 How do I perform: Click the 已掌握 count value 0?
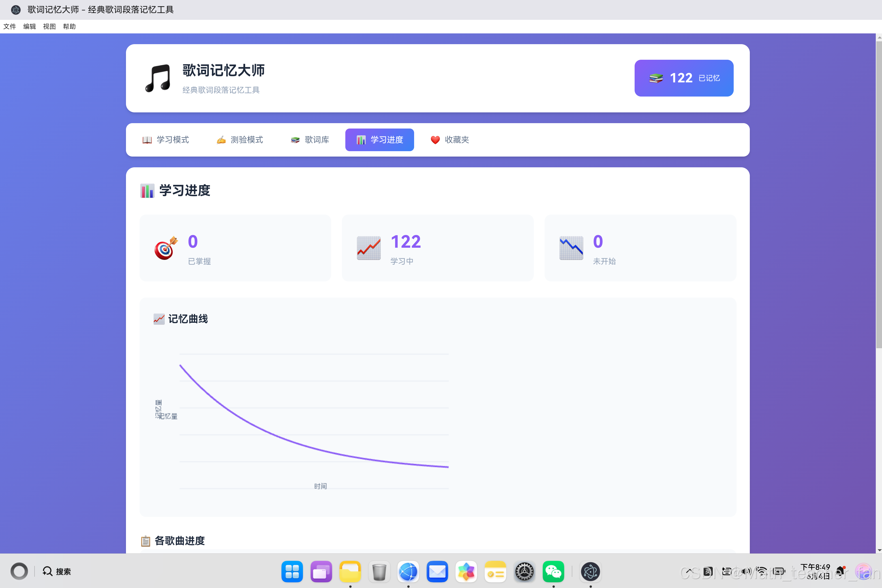click(193, 241)
